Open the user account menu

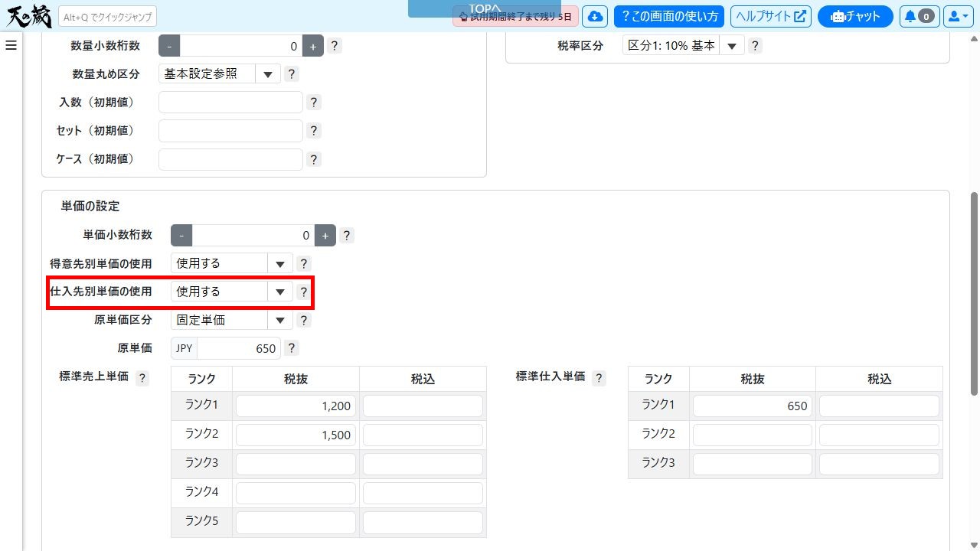pyautogui.click(x=958, y=16)
